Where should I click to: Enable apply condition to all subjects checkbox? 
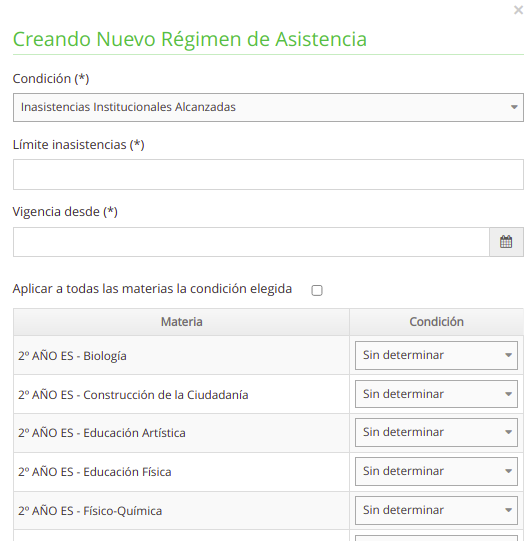point(317,290)
